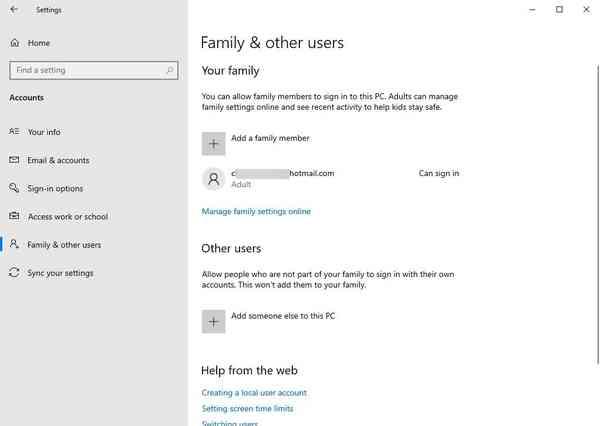This screenshot has height=426, width=600.
Task: Select the hotmail.com adult account entry
Action: point(331,179)
